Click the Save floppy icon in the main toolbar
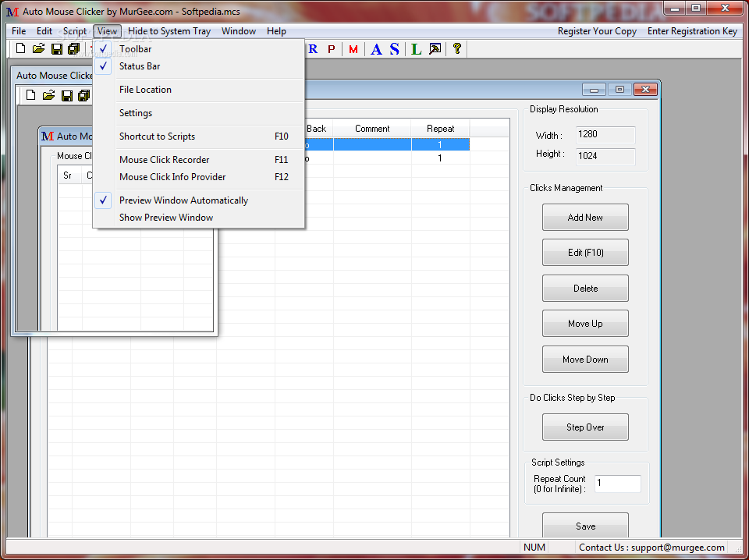 coord(56,48)
